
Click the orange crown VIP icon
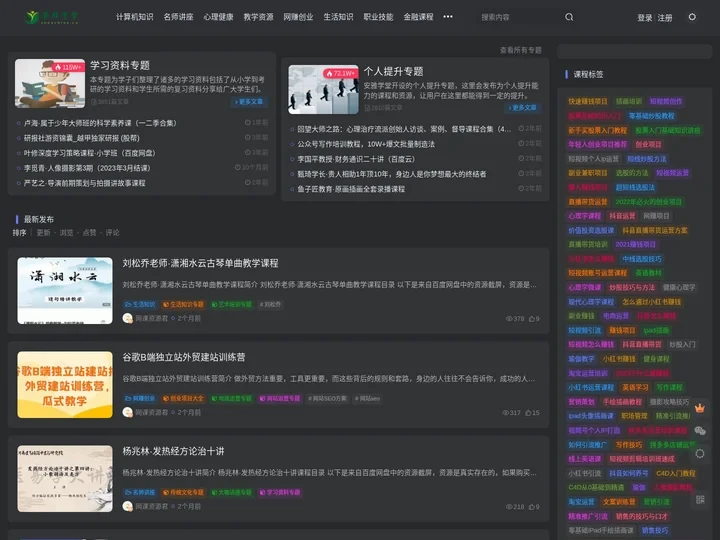point(700,408)
